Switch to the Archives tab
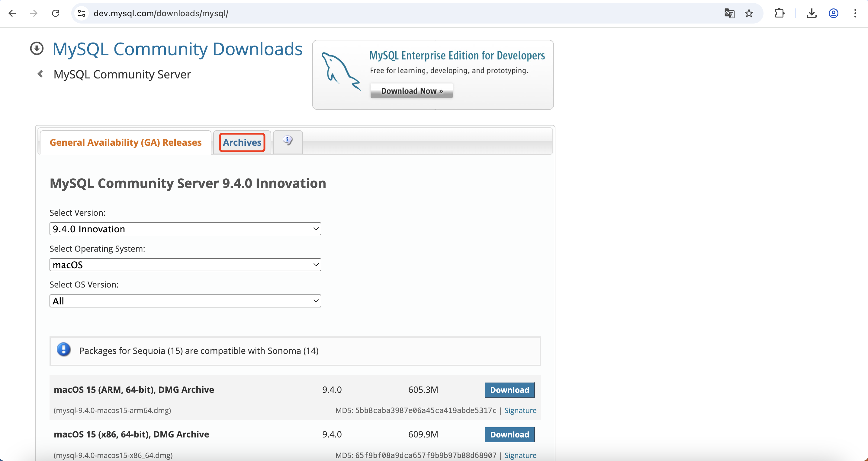The height and width of the screenshot is (461, 868). point(242,142)
